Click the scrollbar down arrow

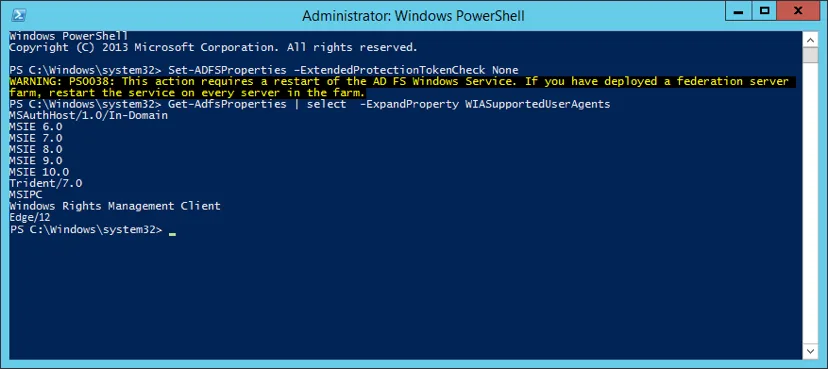pos(810,351)
